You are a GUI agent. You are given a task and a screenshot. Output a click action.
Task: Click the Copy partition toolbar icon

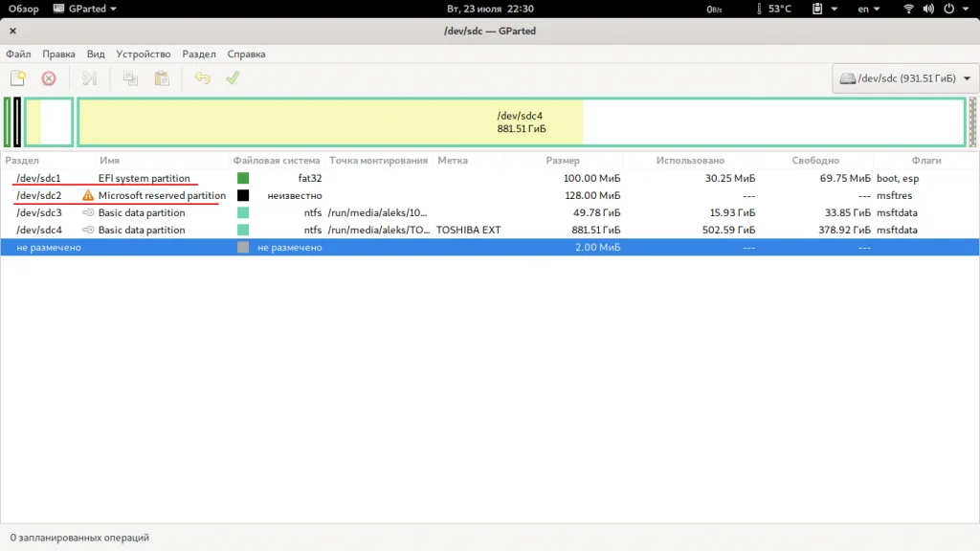tap(130, 78)
